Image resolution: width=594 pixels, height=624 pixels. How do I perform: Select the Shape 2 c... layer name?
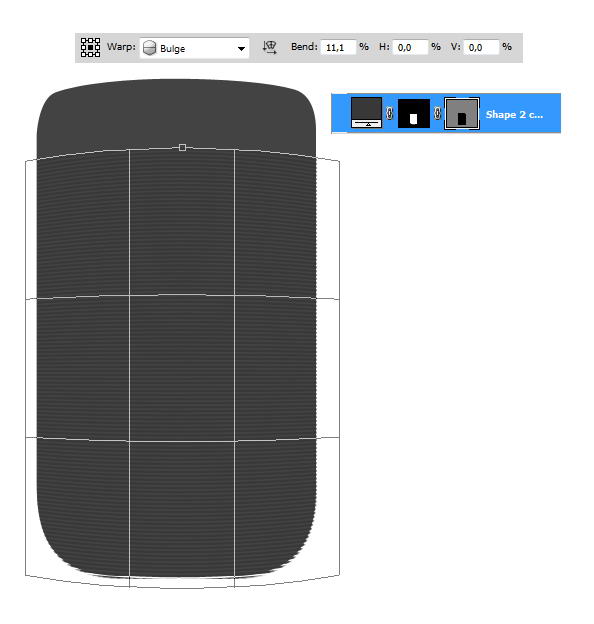point(514,115)
